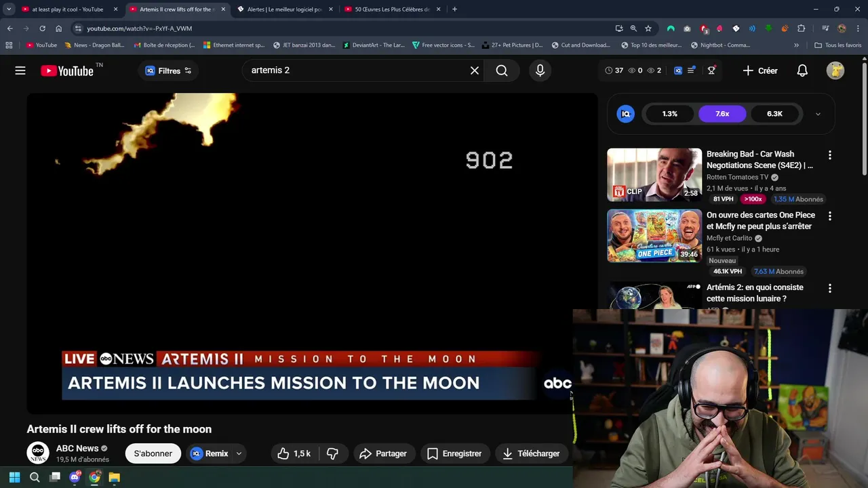The image size is (868, 488).
Task: Open the Tous les favoris folder
Action: (x=838, y=45)
